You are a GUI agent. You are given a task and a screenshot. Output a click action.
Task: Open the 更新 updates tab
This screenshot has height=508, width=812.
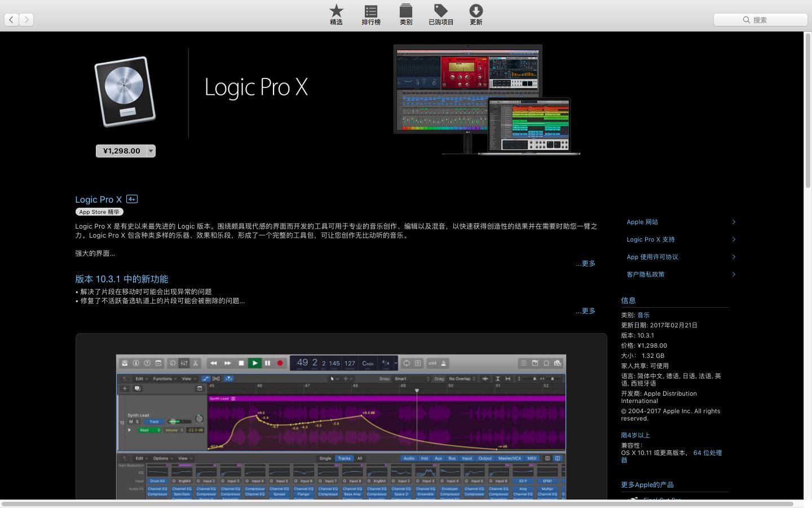point(475,15)
